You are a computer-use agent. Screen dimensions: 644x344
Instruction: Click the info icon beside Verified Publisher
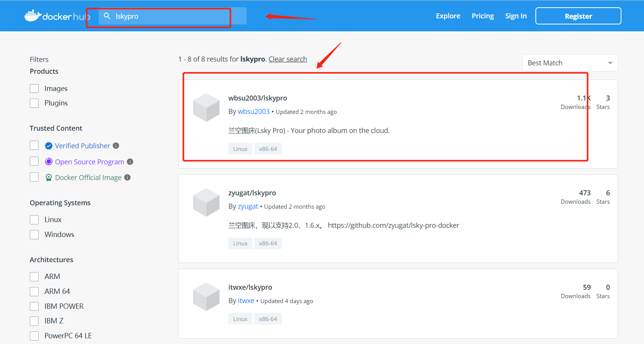(117, 146)
